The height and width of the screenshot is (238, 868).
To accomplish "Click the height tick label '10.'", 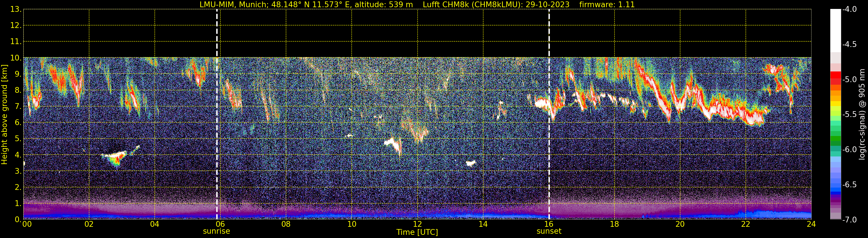I will [x=16, y=58].
